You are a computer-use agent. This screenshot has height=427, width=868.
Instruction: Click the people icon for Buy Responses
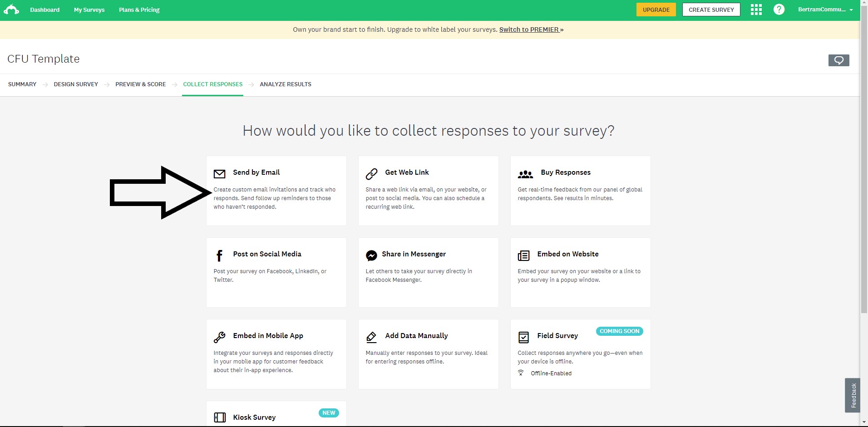(525, 174)
